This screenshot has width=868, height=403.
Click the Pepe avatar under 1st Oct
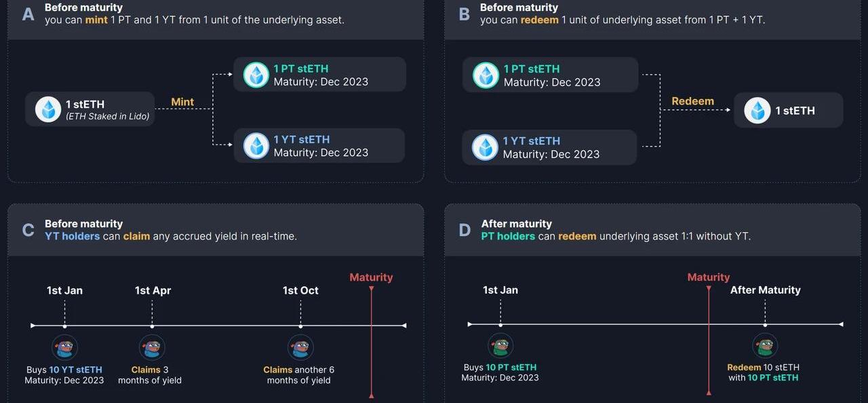tap(300, 348)
